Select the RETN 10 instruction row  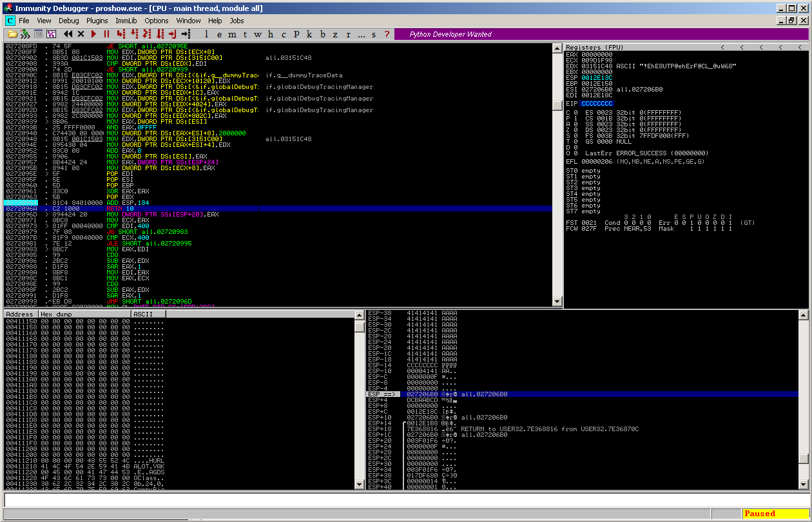click(278, 208)
